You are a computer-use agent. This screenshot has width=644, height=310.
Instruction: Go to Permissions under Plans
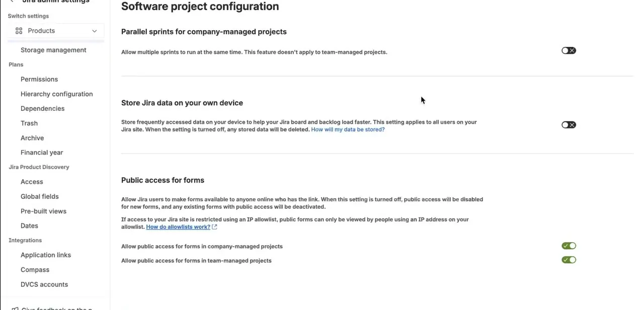(x=39, y=79)
